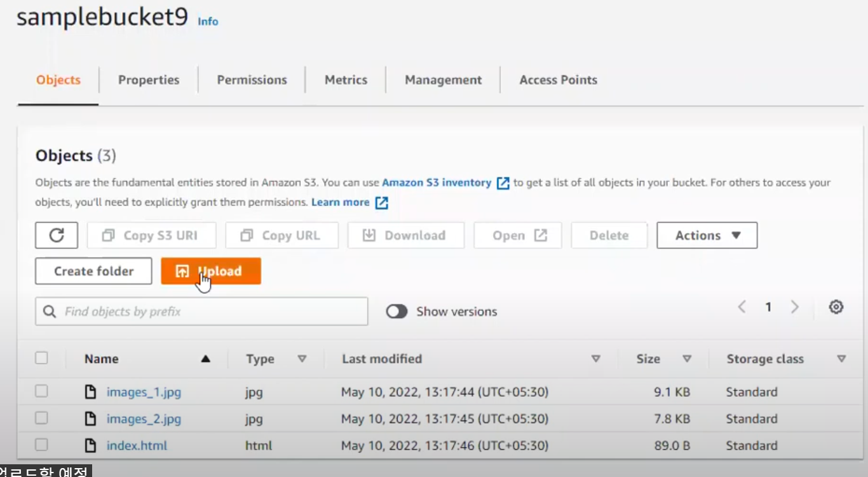Switch to the Properties tab

(x=149, y=80)
